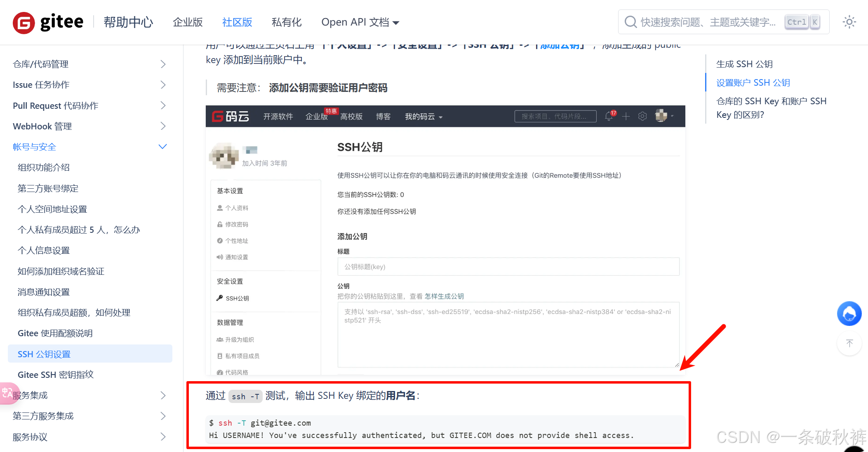Click the speaker icon beside 通知设置
This screenshot has height=452, width=868.
click(220, 257)
